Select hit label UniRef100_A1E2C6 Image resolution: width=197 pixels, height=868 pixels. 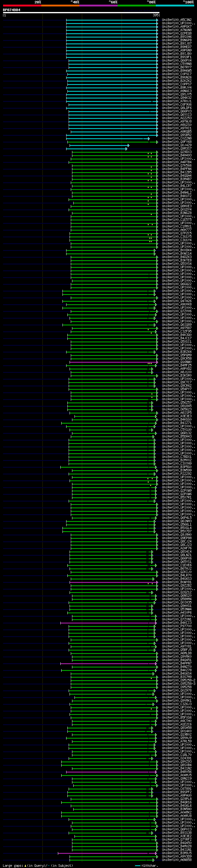click(177, 725)
